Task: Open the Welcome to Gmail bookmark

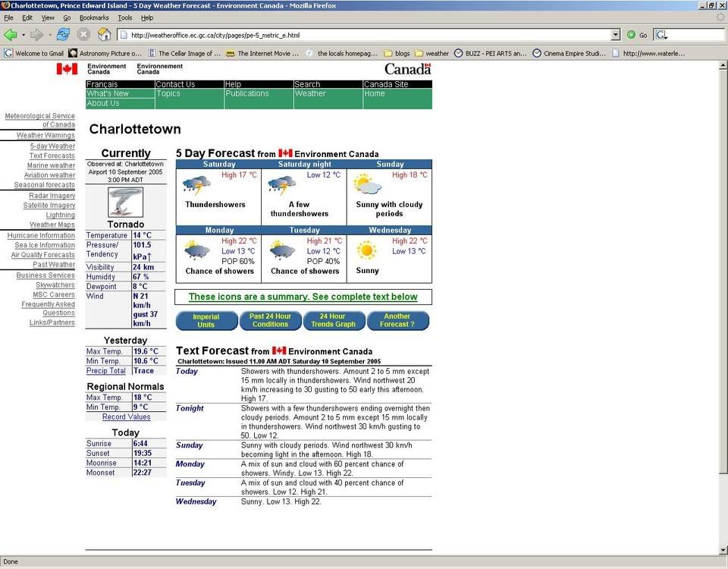Action: point(34,53)
